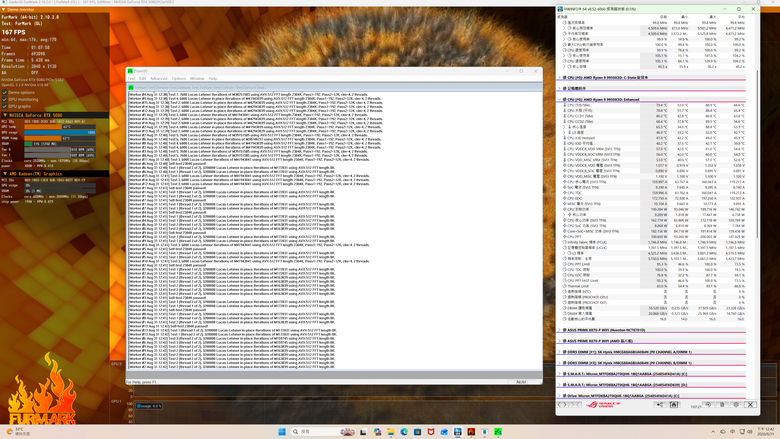
Task: Show hidden tray icons chevron
Action: point(713,432)
